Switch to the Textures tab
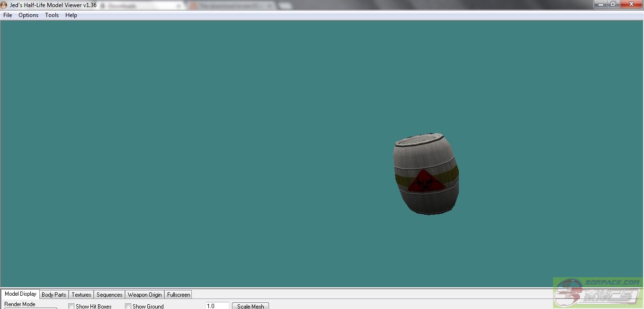This screenshot has height=309, width=644. [x=81, y=295]
